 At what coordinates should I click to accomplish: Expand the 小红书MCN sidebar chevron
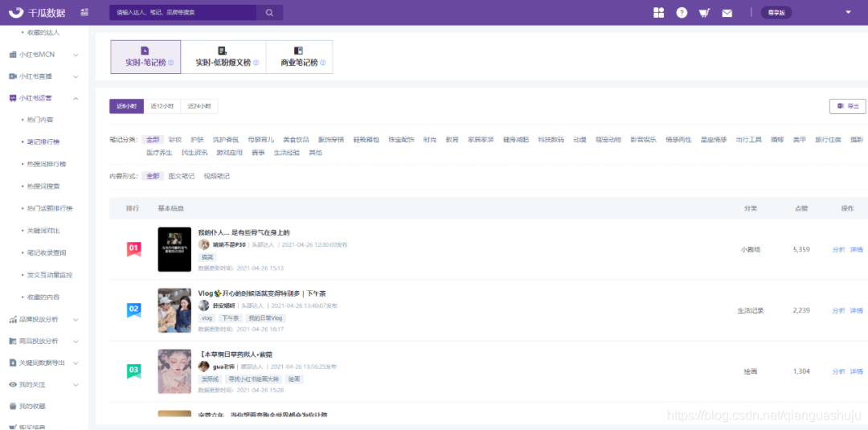tap(76, 54)
